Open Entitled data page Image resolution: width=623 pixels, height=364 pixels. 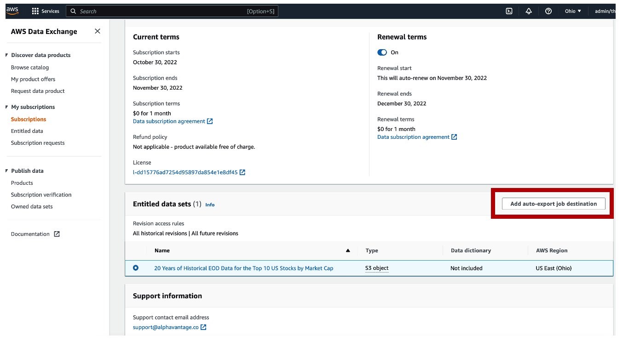click(27, 131)
